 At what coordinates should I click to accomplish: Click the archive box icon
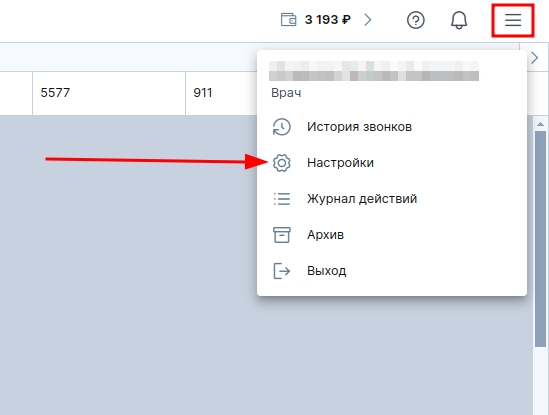(x=282, y=235)
